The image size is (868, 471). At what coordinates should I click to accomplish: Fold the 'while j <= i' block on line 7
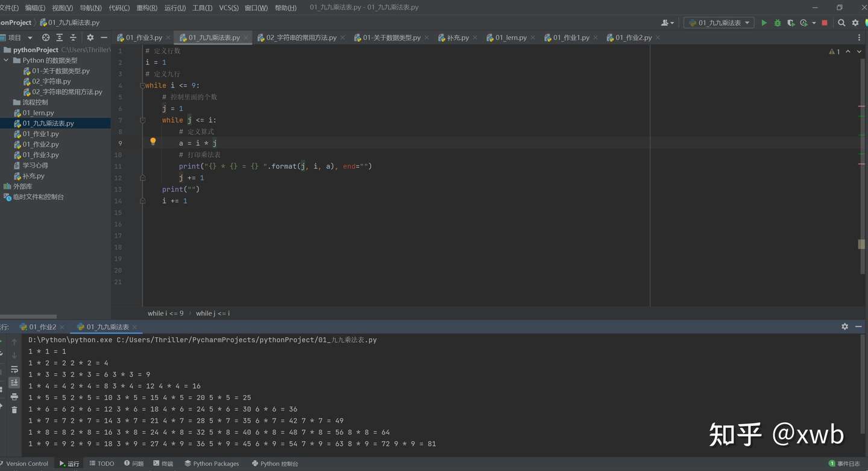(x=143, y=120)
